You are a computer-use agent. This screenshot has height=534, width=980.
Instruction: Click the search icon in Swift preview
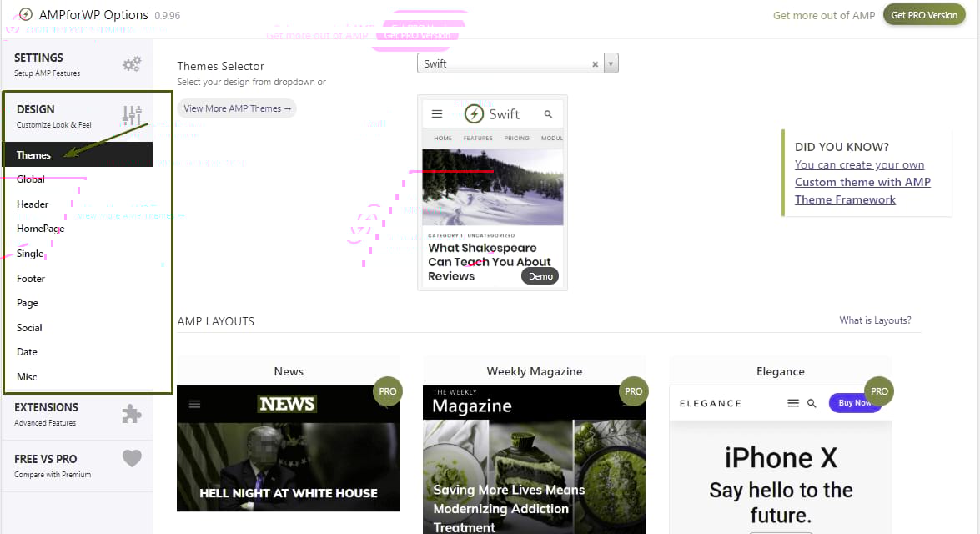click(548, 113)
